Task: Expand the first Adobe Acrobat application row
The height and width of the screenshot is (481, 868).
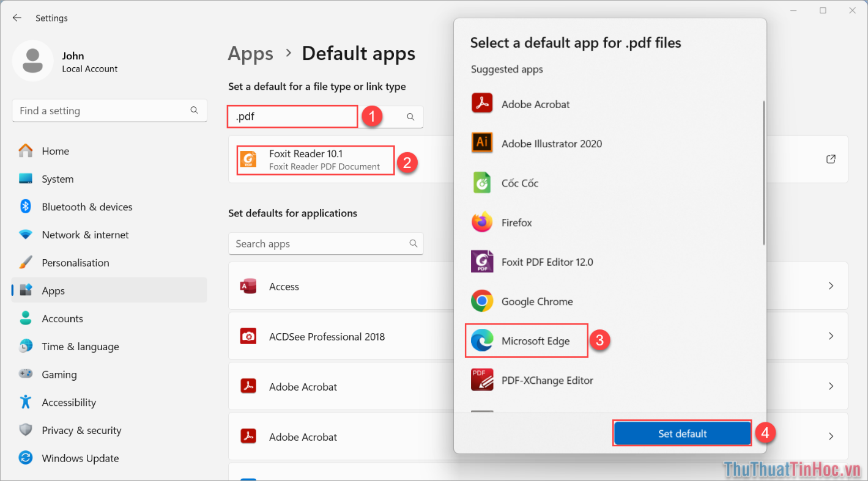Action: [830, 386]
